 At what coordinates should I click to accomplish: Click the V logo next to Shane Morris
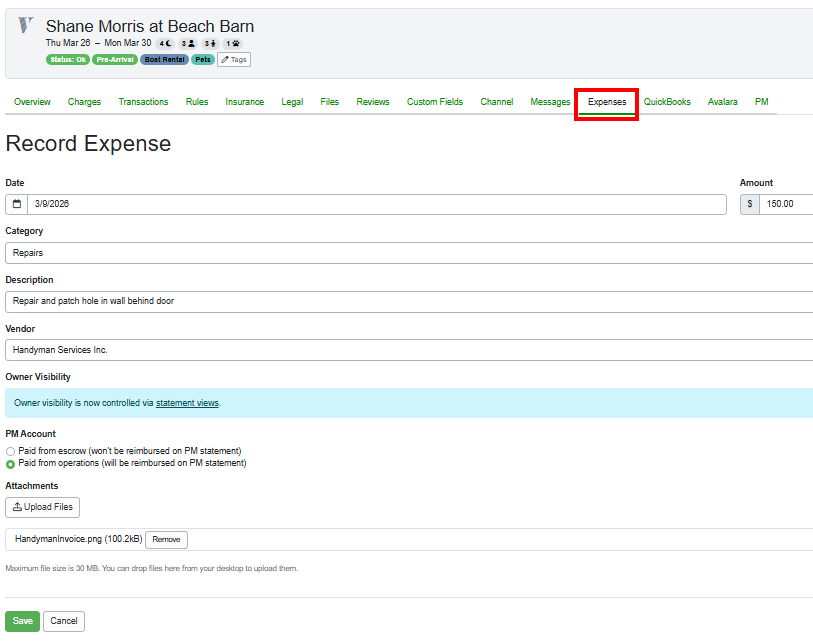[x=23, y=27]
